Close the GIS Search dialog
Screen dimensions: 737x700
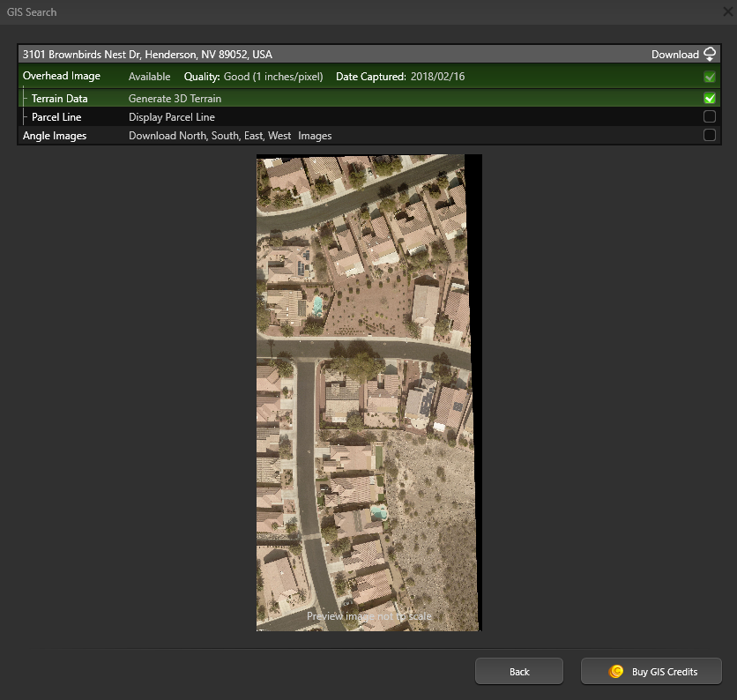(726, 11)
